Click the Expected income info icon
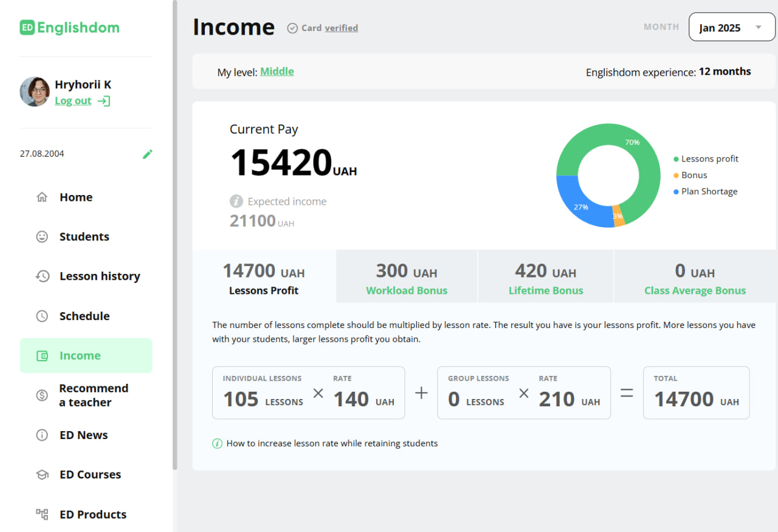Viewport: 778px width, 532px height. point(236,202)
